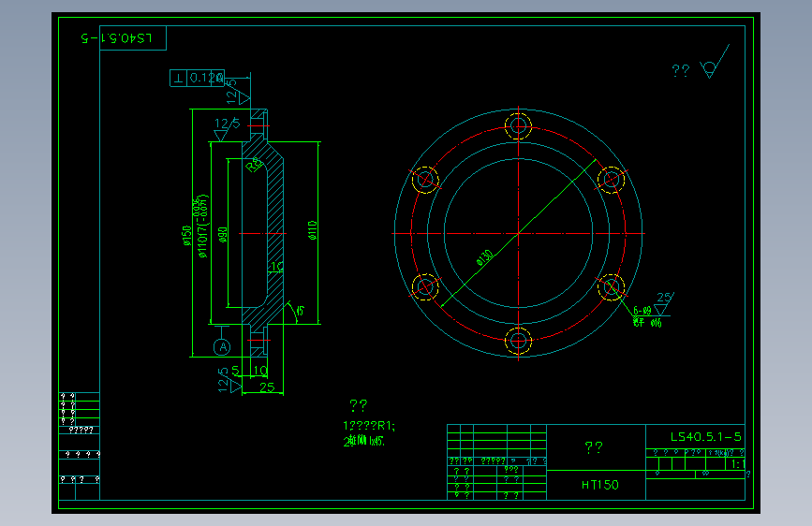This screenshot has height=526, width=812.
Task: Select the lower-left bolt hole
Action: pos(425,287)
